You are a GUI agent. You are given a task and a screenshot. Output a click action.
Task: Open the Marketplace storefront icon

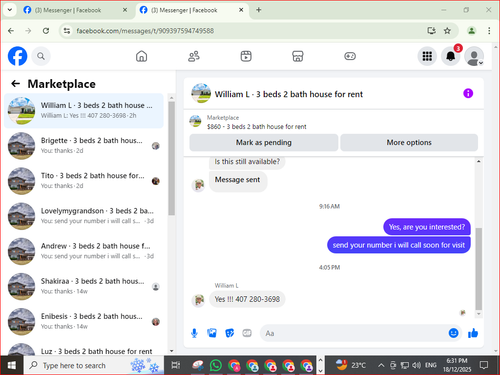(x=298, y=56)
